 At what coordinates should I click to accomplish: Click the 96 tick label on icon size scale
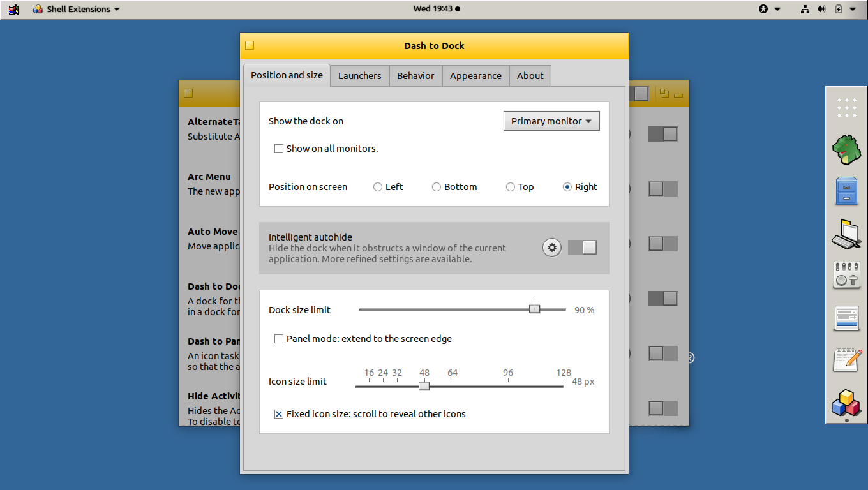[508, 373]
